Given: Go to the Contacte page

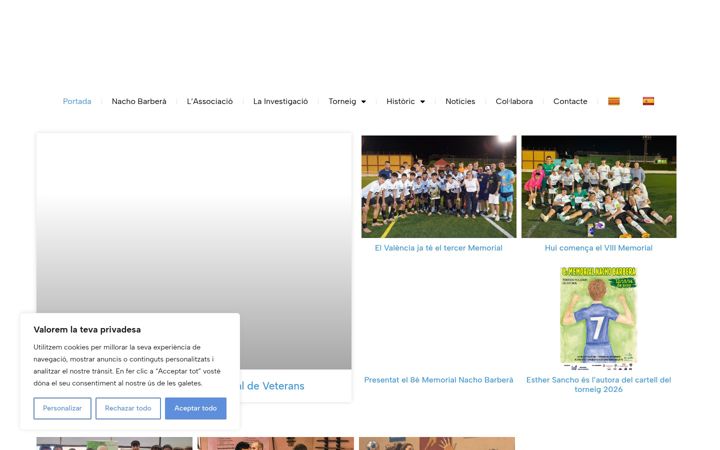Looking at the screenshot, I should pyautogui.click(x=570, y=101).
